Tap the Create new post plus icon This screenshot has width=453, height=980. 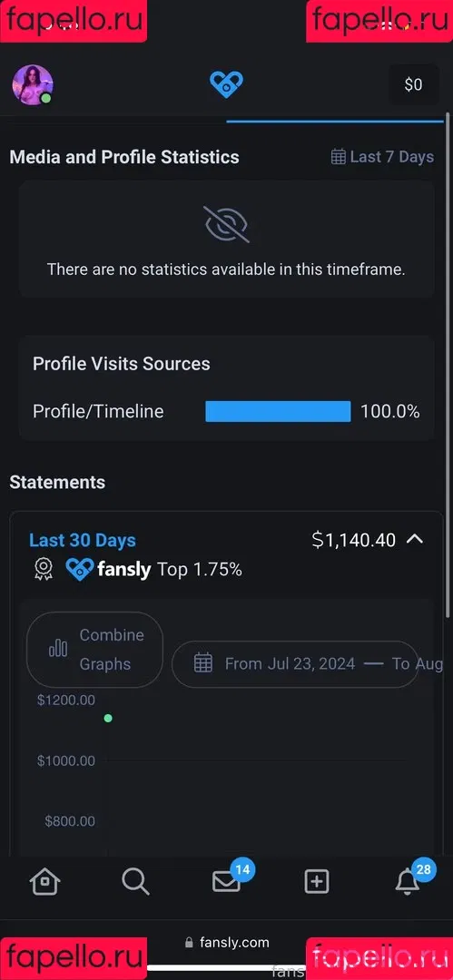point(317,882)
